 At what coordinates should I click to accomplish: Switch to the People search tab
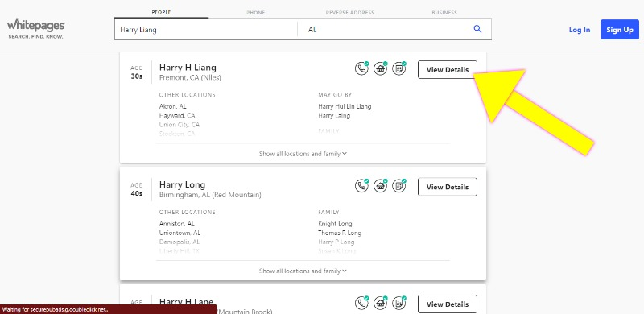[162, 12]
